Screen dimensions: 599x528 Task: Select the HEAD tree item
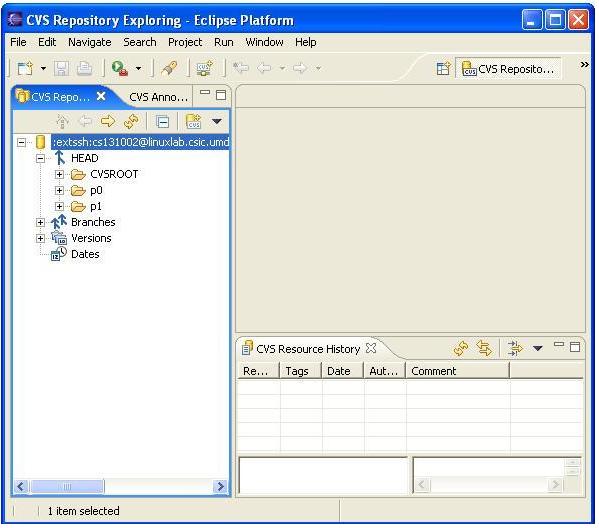85,158
